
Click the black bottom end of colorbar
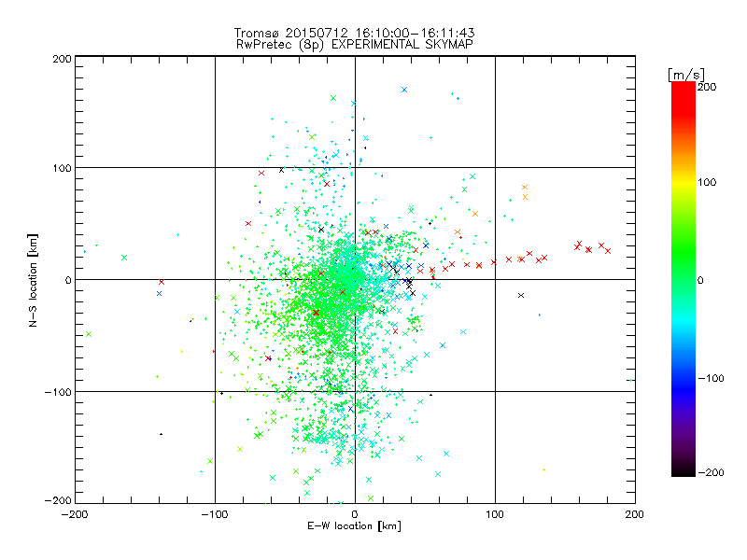[x=684, y=469]
